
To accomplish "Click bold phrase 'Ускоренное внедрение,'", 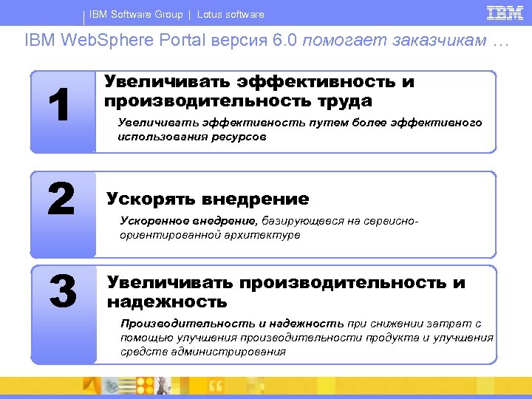I will 189,221.
